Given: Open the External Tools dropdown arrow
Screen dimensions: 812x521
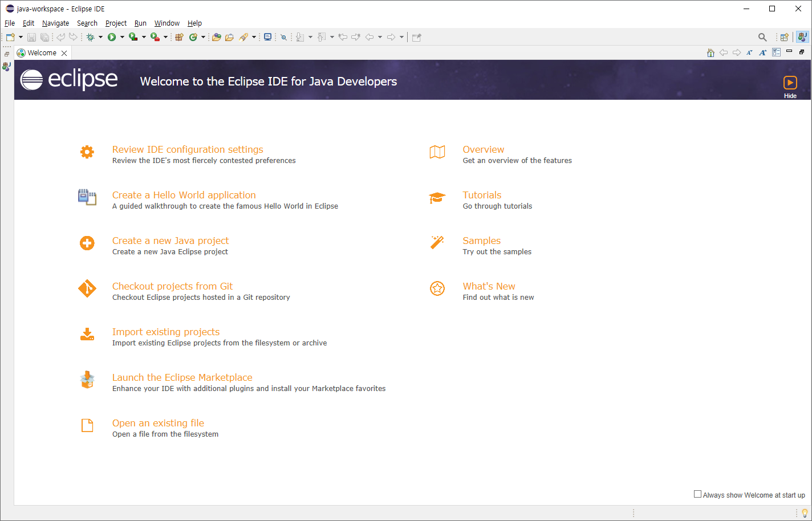Looking at the screenshot, I should [165, 37].
